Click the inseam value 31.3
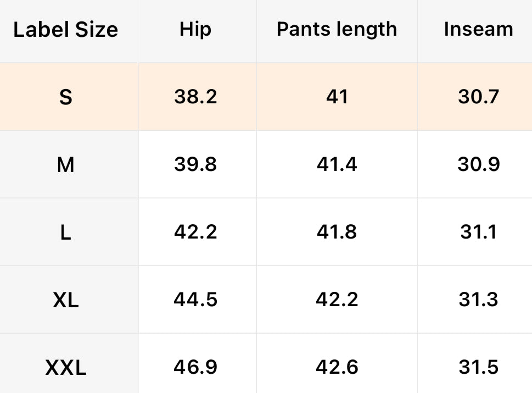This screenshot has width=532, height=393. pos(478,300)
